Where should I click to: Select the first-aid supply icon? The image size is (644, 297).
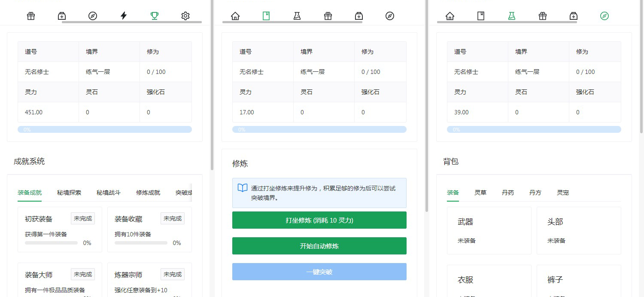coord(61,15)
